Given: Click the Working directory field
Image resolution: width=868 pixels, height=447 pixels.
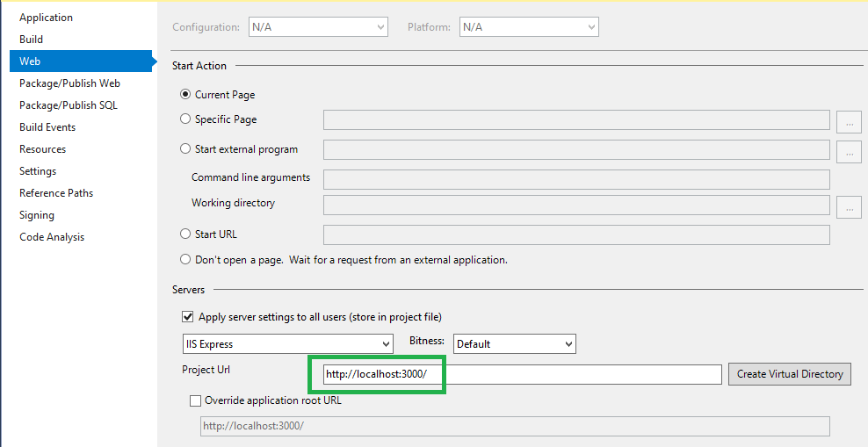Looking at the screenshot, I should click(x=576, y=205).
